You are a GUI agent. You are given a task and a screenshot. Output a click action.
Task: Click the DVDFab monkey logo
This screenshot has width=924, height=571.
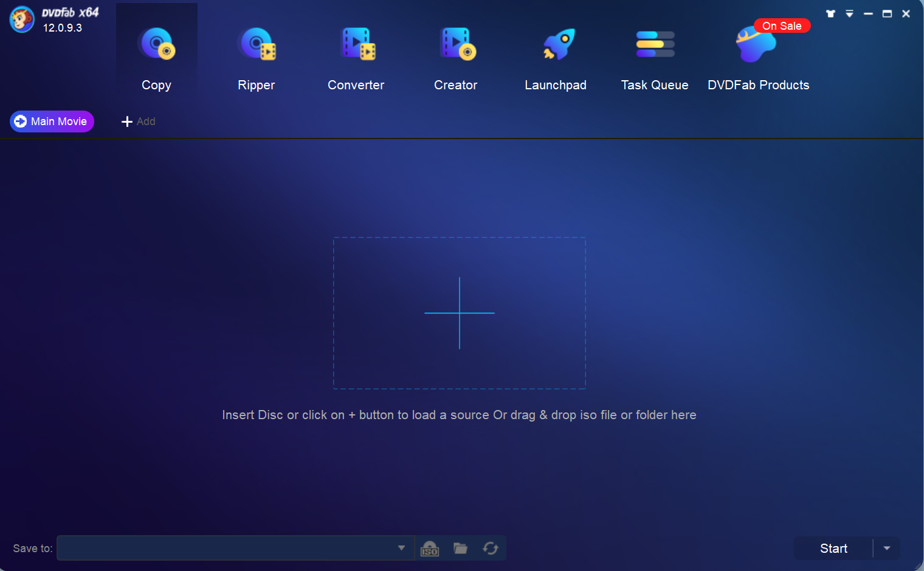(22, 19)
